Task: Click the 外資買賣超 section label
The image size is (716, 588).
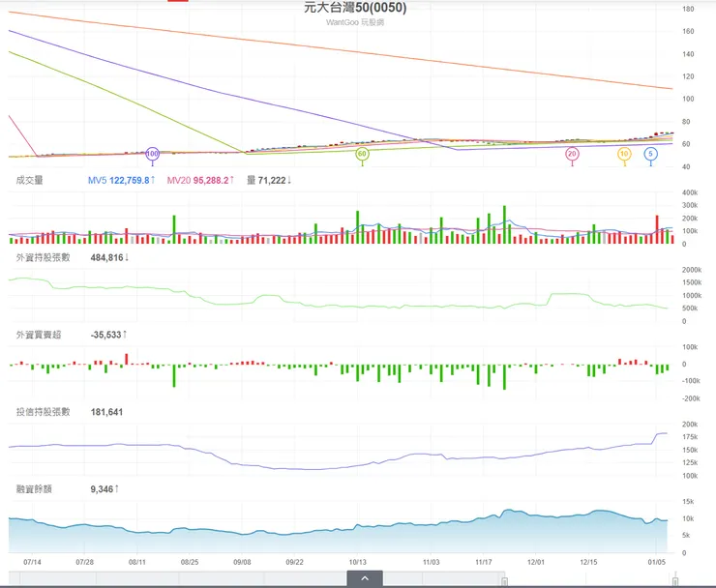Action: (39, 335)
